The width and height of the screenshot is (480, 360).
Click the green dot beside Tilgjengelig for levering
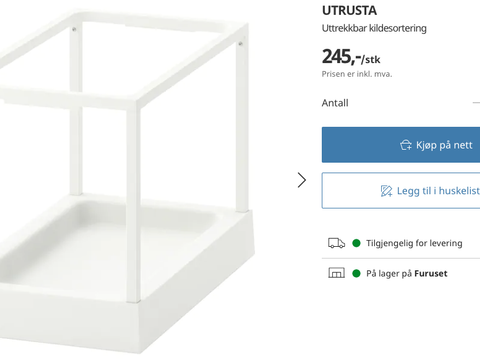coord(356,243)
